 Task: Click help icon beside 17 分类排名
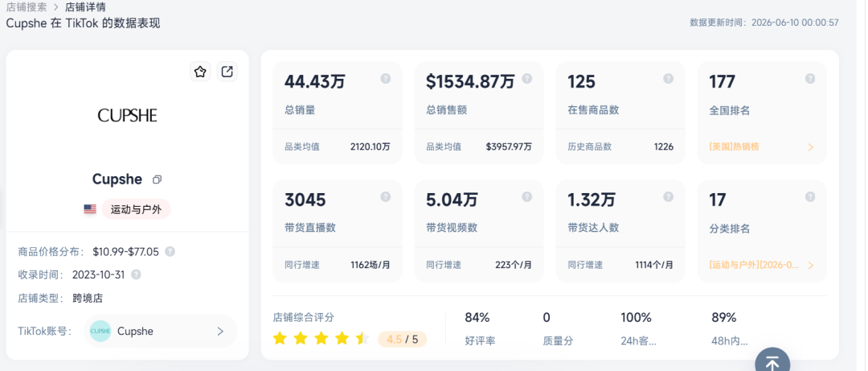tap(810, 197)
